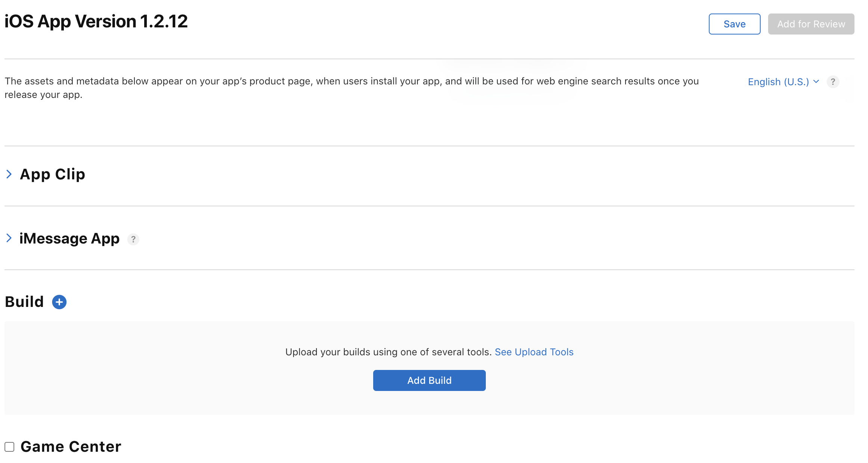Viewport: 868px width, 463px height.
Task: Click the Build section heading
Action: click(x=24, y=302)
